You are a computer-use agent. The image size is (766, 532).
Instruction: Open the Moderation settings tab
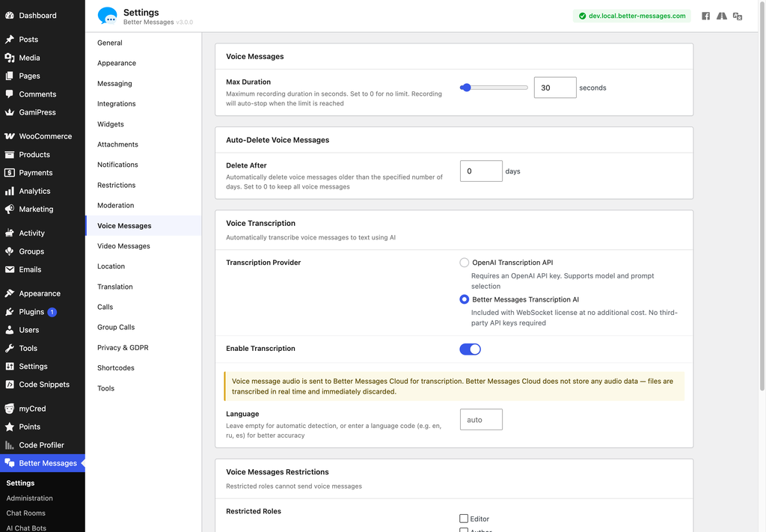[x=143, y=205]
